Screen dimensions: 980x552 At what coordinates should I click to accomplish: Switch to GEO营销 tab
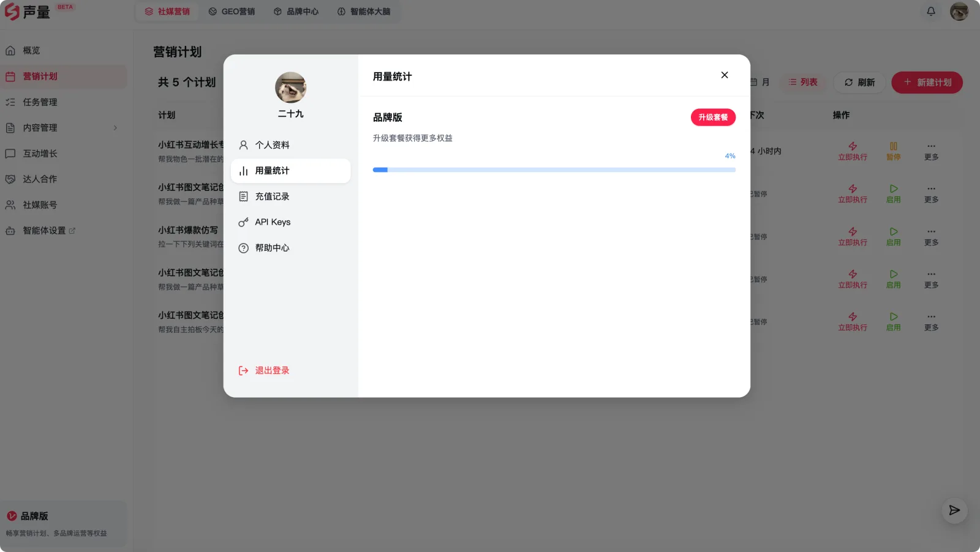232,12
